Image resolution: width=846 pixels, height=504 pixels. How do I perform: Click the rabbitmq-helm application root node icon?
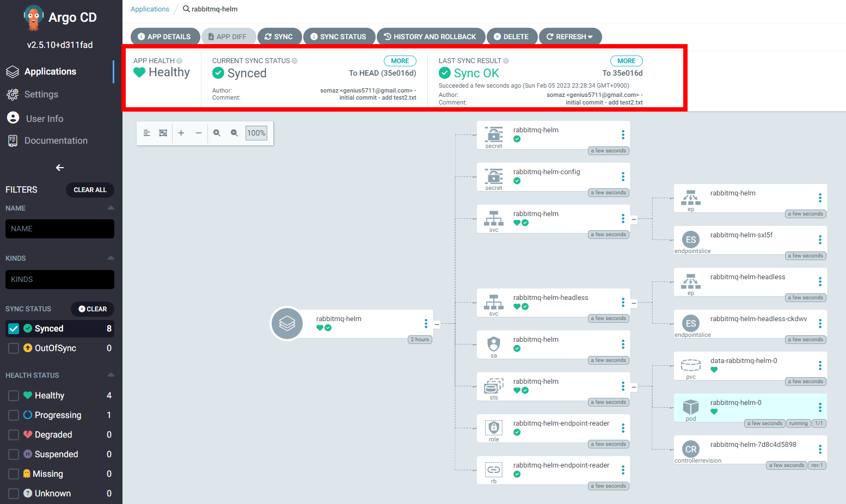pos(287,324)
